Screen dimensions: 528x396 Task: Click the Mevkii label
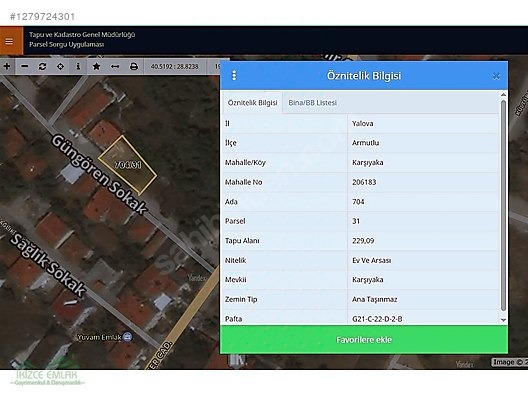(235, 280)
